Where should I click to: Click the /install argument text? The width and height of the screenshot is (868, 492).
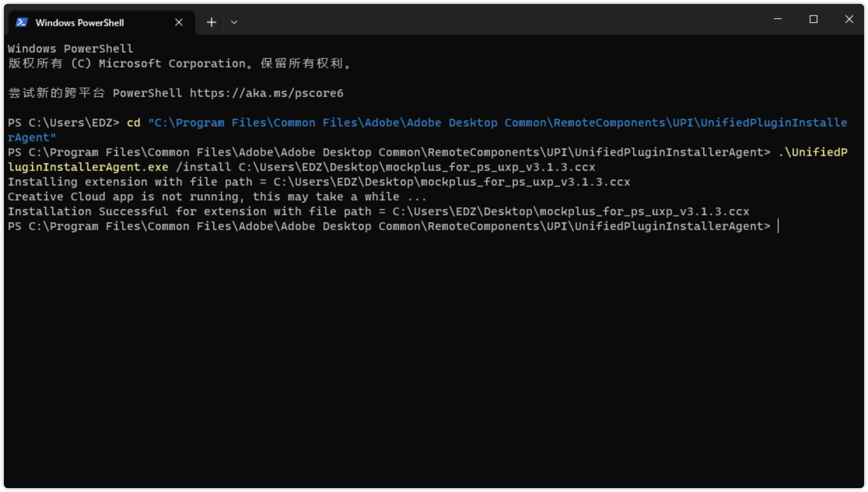pos(203,167)
